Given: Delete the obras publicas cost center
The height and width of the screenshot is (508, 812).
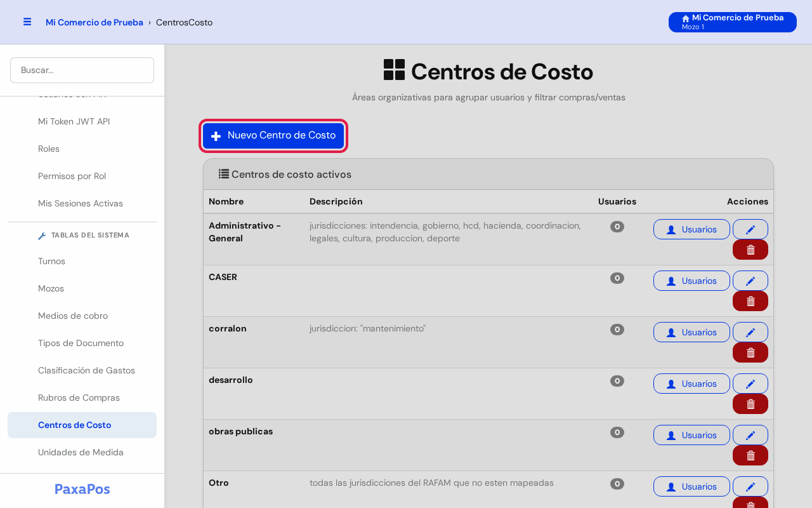Looking at the screenshot, I should pyautogui.click(x=750, y=455).
